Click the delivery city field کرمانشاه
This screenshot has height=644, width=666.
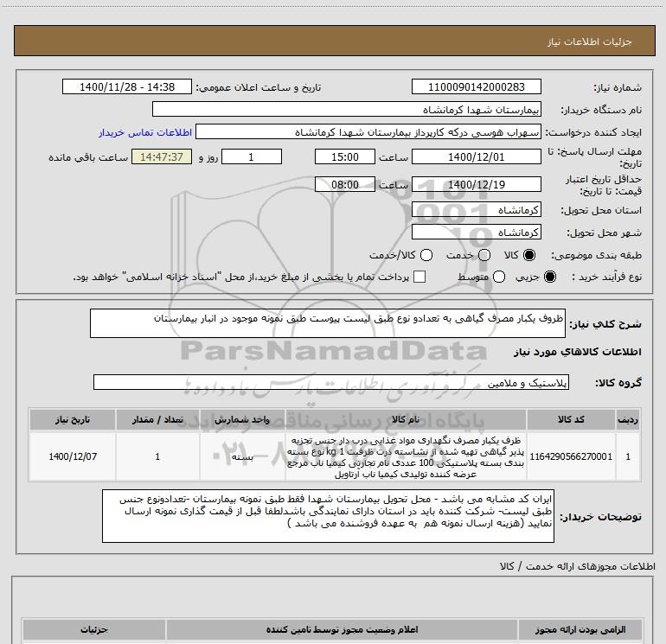(476, 232)
